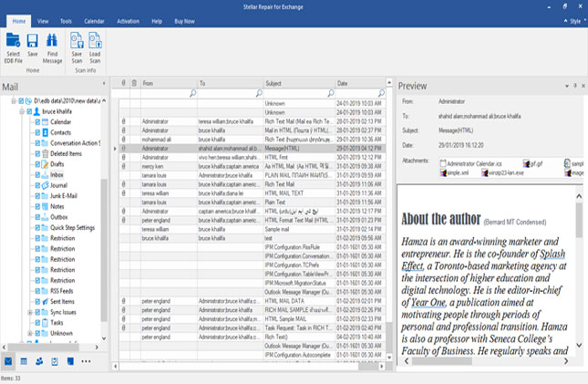Open the more options ellipsis at bottom
Screen dimensions: 588x384
pos(86,361)
